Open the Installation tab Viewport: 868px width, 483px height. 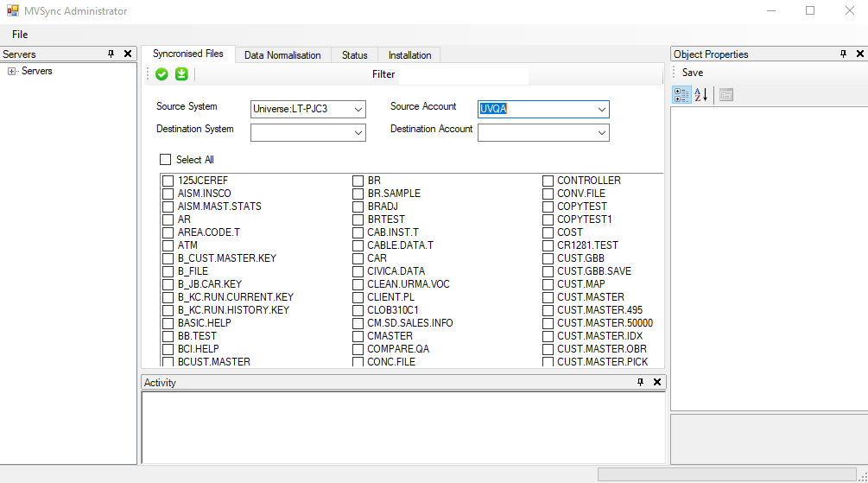click(x=409, y=54)
